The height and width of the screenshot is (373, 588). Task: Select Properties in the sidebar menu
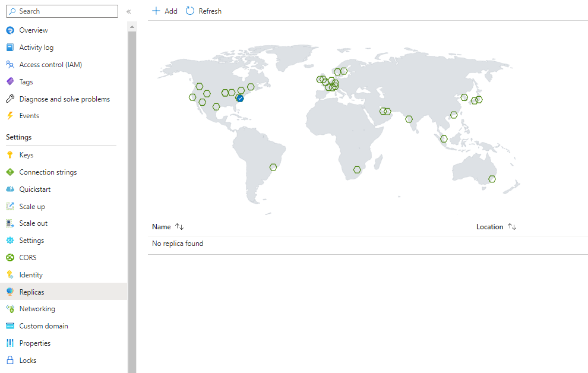click(x=37, y=343)
